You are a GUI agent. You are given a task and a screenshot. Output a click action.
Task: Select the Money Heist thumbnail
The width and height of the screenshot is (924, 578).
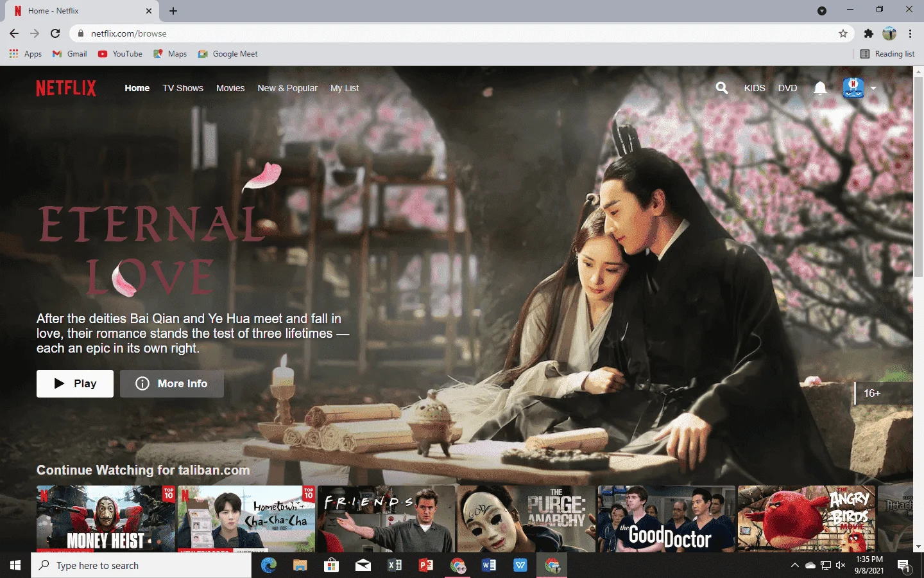coord(106,519)
